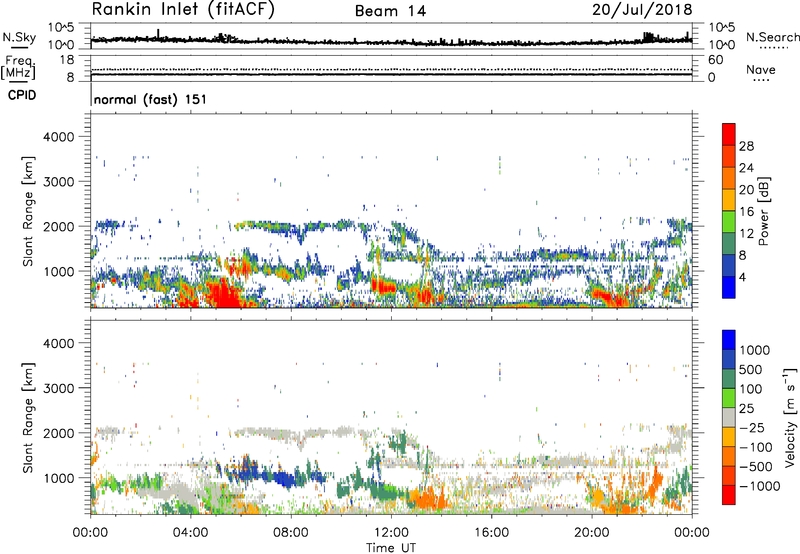800x554 pixels.
Task: Click the '-1000' label on velocity colorbar
Action: tap(760, 486)
